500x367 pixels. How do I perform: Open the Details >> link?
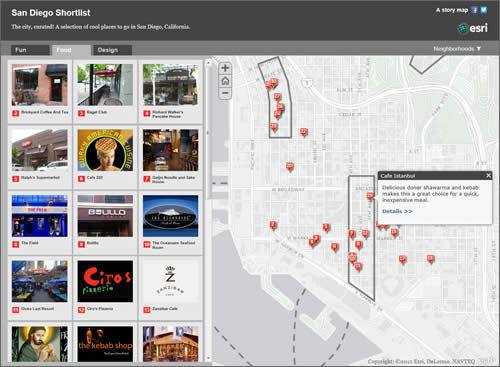[x=397, y=211]
